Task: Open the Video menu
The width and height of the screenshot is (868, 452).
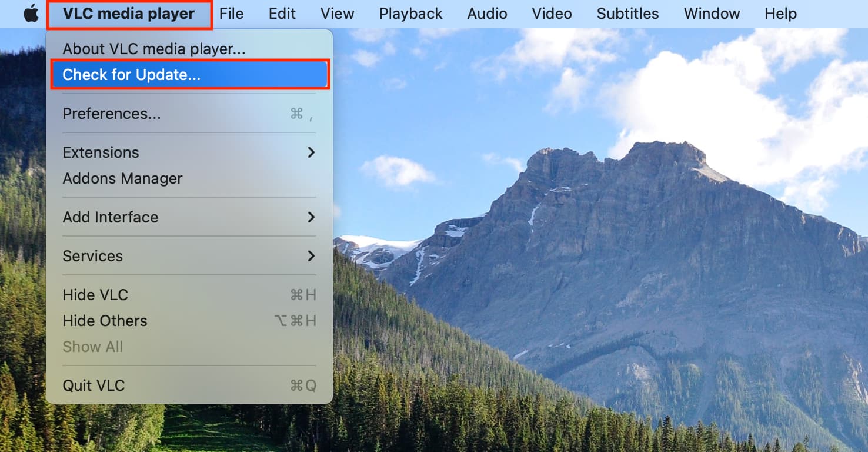Action: [552, 14]
